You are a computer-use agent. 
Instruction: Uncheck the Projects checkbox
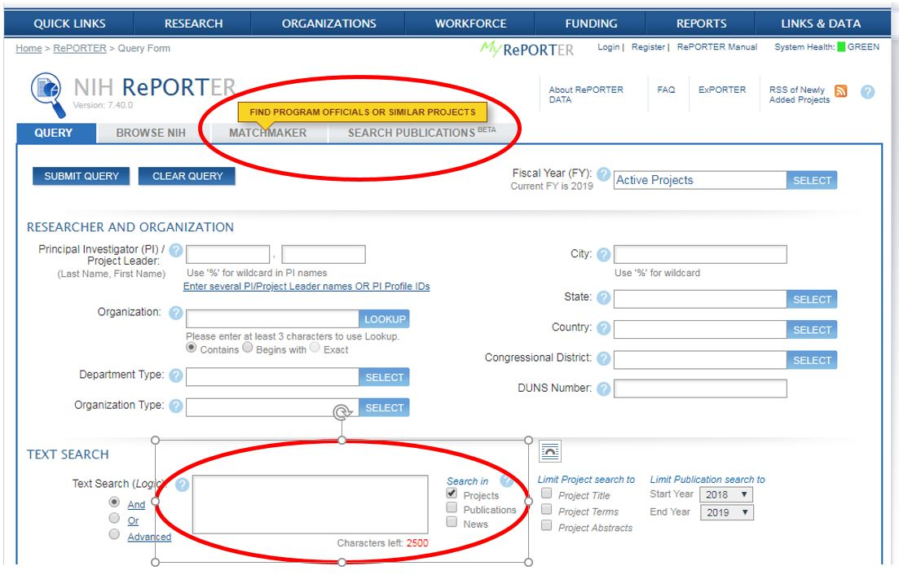[x=452, y=494]
